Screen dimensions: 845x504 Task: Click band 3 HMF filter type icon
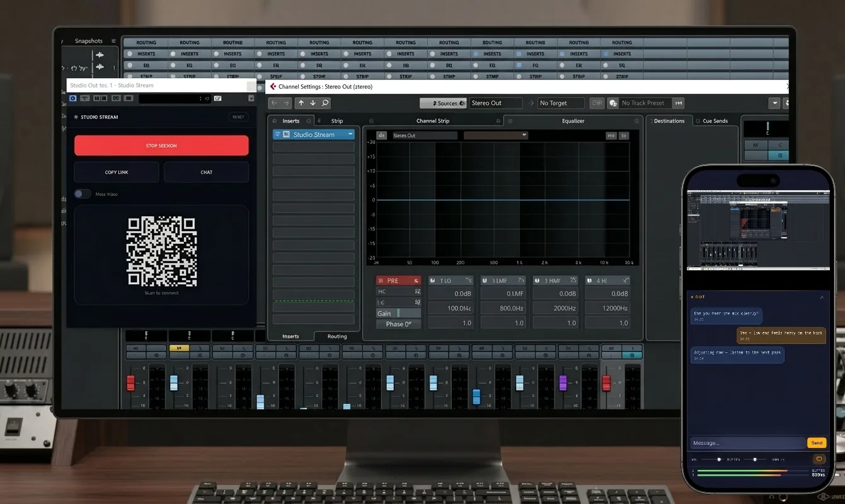(x=573, y=280)
